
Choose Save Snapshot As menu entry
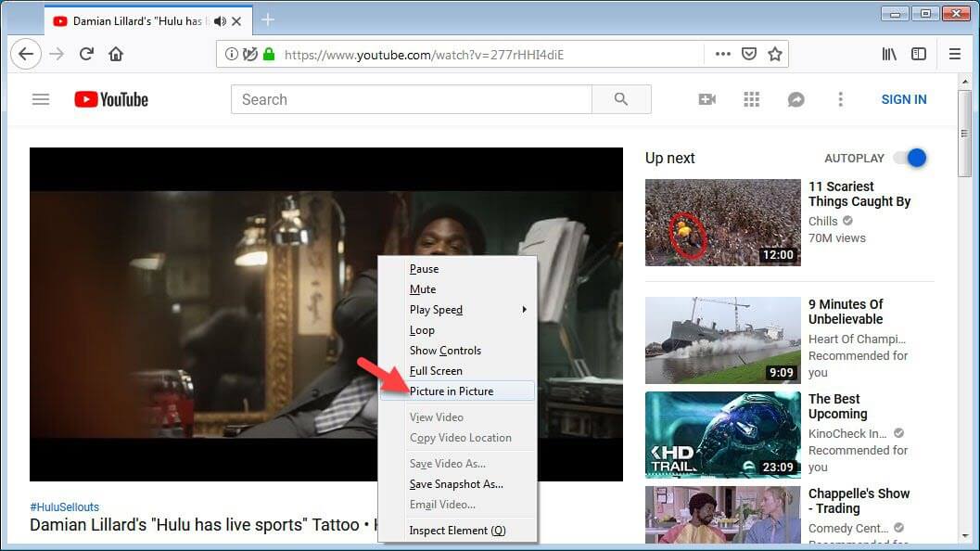click(x=456, y=484)
